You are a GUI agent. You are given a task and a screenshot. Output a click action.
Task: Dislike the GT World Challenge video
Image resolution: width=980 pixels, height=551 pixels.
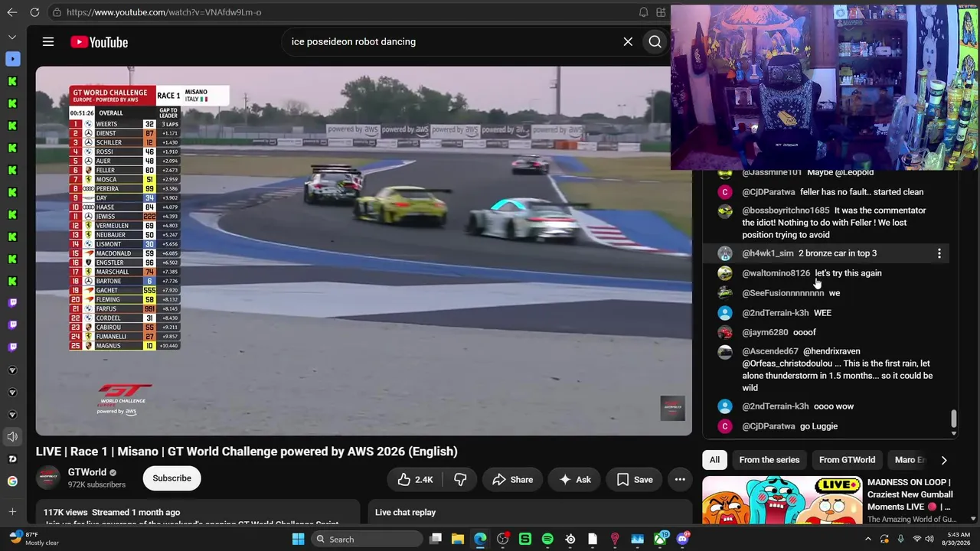(460, 480)
